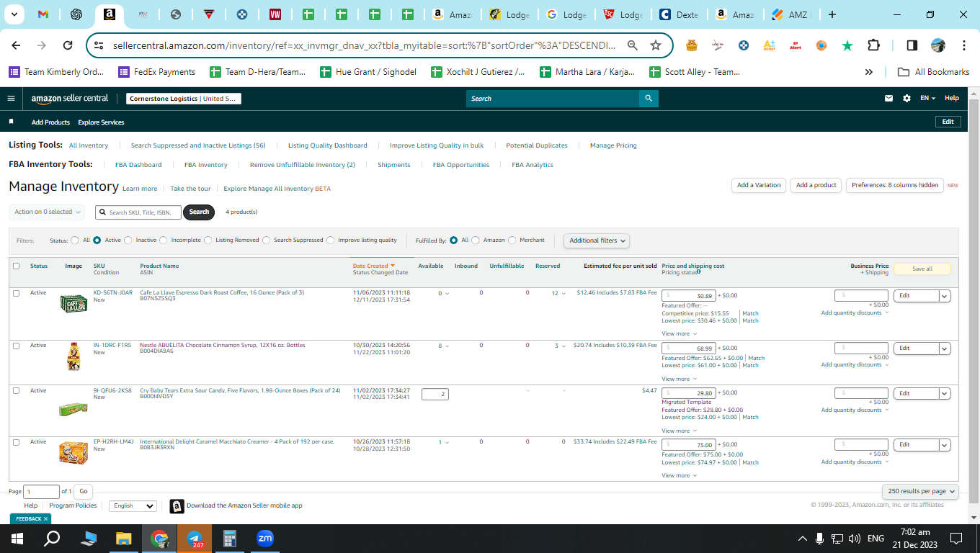Viewport: 980px width, 553px height.
Task: Open Search Suppressed and Inactive Listings (56)
Action: [198, 145]
